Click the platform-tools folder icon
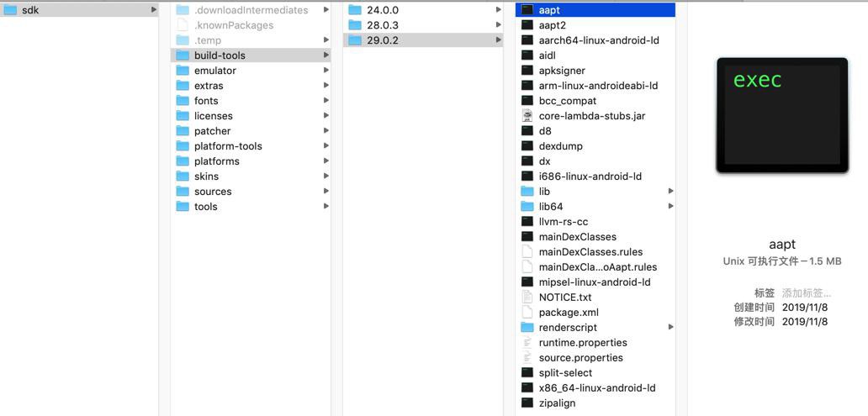Viewport: 868px width, 416px height. click(183, 146)
